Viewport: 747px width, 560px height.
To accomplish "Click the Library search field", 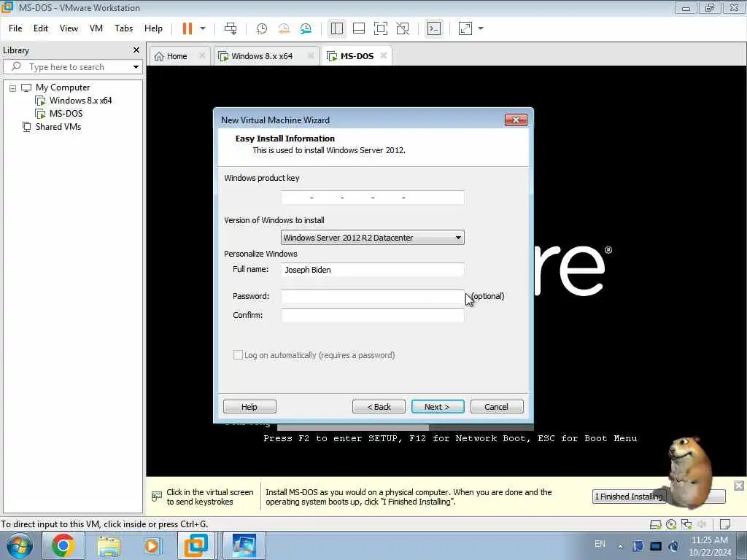I will tap(66, 67).
